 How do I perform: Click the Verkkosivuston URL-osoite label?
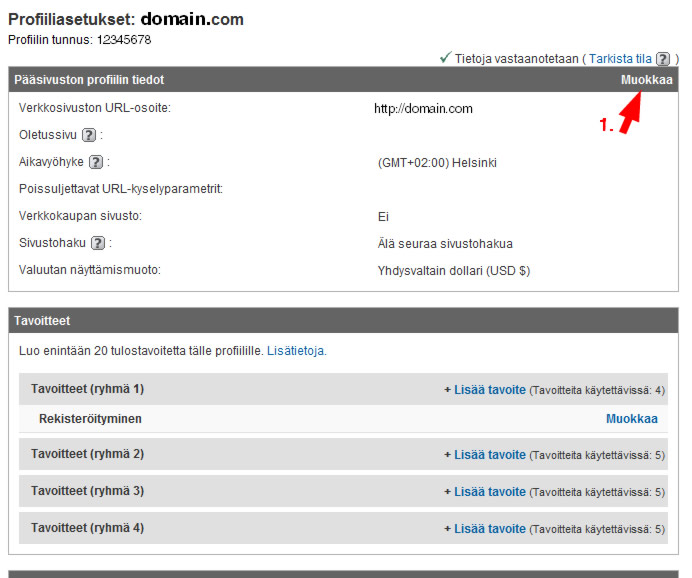94,108
